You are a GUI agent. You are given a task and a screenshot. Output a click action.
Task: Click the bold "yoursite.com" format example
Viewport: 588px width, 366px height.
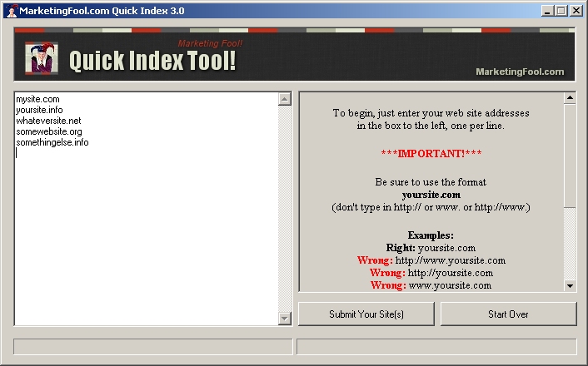click(431, 195)
